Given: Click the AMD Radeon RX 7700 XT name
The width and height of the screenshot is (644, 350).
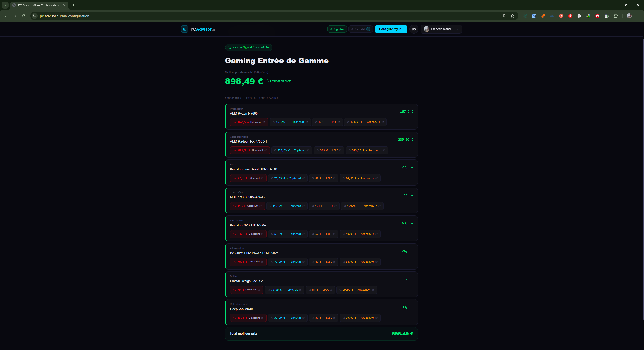Looking at the screenshot, I should click(249, 142).
